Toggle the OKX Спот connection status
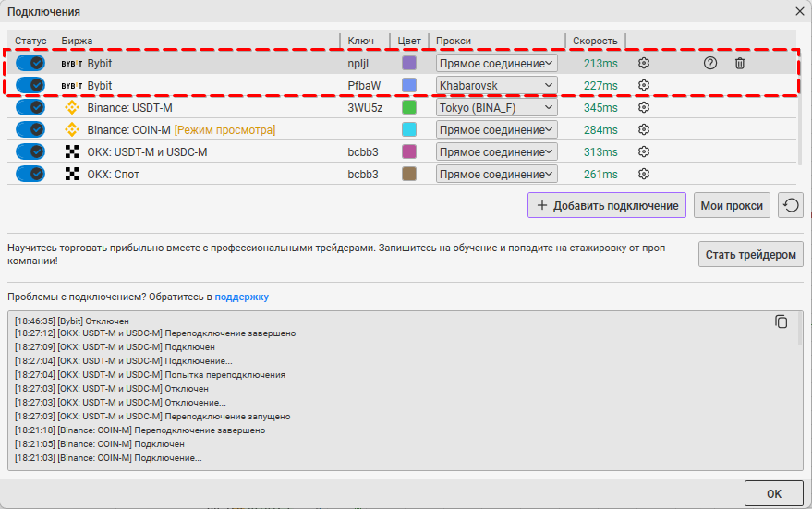 [30, 174]
